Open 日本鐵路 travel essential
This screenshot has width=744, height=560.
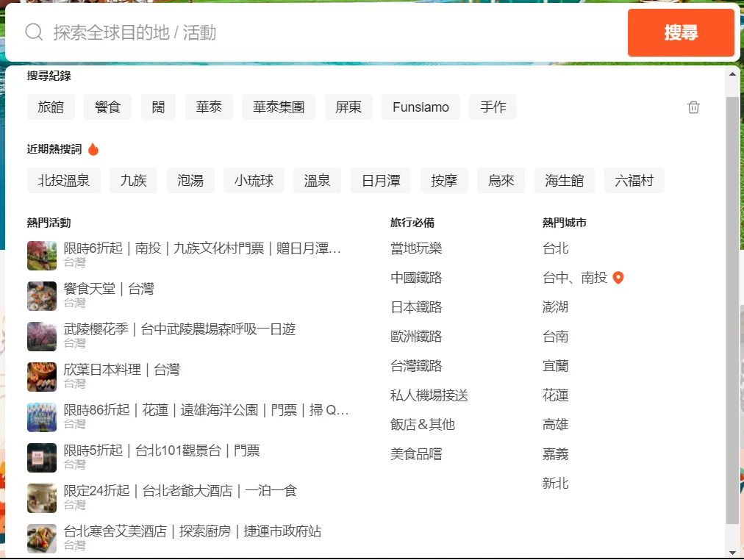click(416, 307)
